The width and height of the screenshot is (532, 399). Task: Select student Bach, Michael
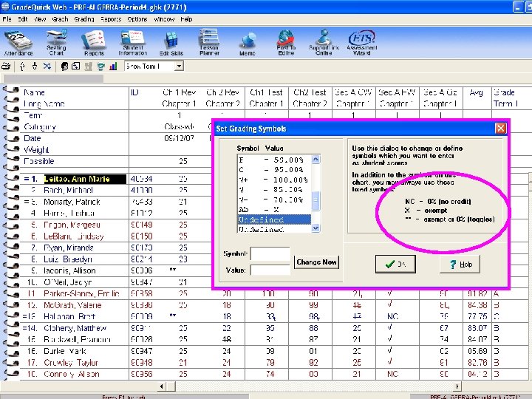click(68, 190)
